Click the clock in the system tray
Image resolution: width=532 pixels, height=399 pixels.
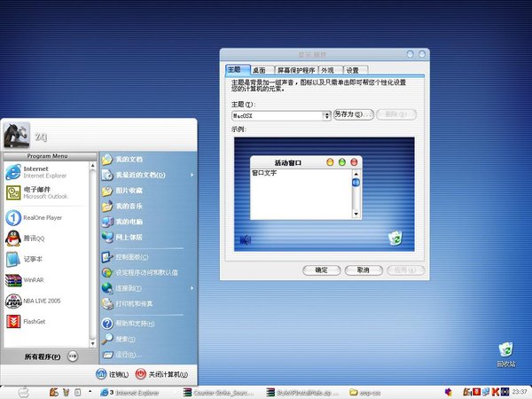[x=520, y=392]
